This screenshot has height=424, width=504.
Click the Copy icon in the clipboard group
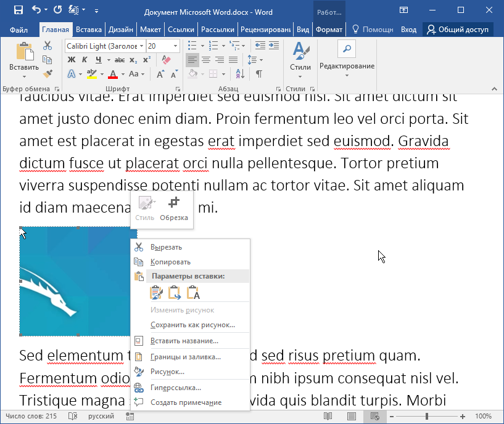click(x=48, y=60)
